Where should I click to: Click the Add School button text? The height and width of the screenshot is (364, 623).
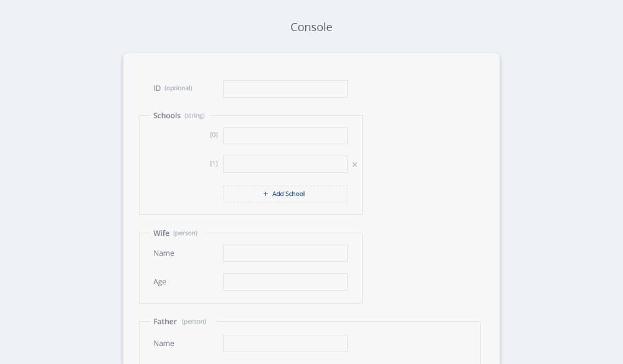[x=288, y=194]
